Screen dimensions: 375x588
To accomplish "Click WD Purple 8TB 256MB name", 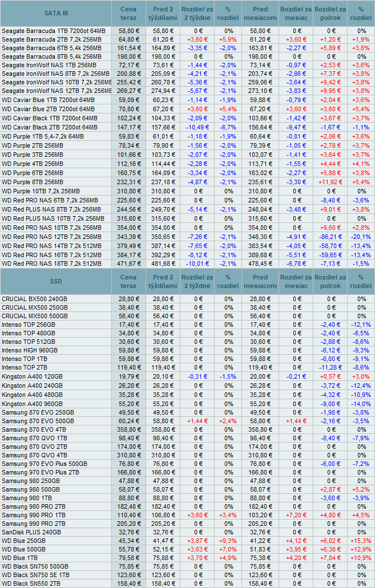I will click(x=33, y=182).
